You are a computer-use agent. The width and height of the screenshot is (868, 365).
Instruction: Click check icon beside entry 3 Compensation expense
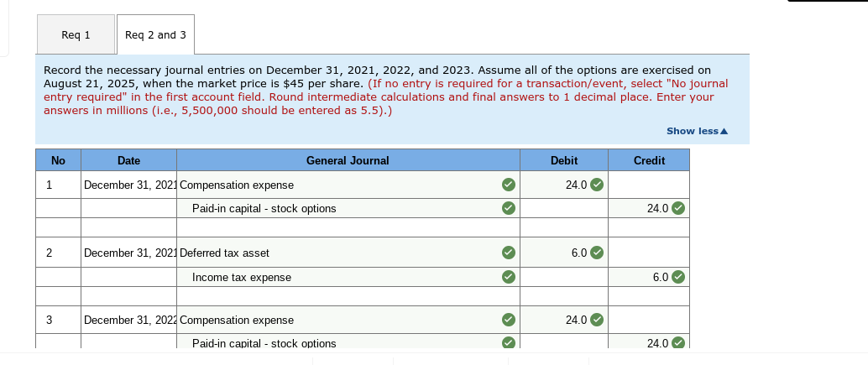(x=508, y=320)
